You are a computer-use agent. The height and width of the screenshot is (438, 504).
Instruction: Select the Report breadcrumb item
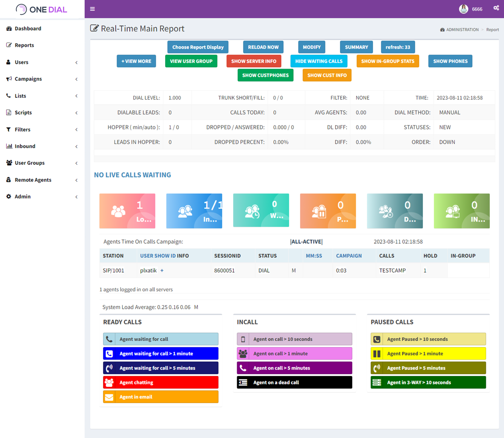pos(492,29)
